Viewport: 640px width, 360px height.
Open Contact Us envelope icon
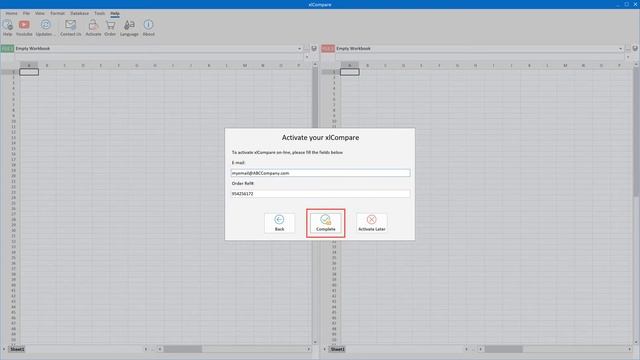point(71,28)
